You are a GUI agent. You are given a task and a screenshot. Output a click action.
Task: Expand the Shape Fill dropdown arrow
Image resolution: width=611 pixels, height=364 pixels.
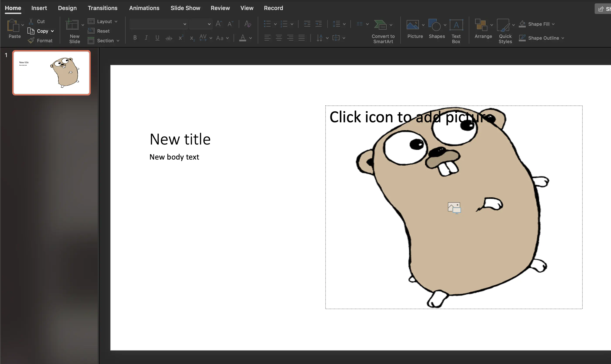point(553,24)
